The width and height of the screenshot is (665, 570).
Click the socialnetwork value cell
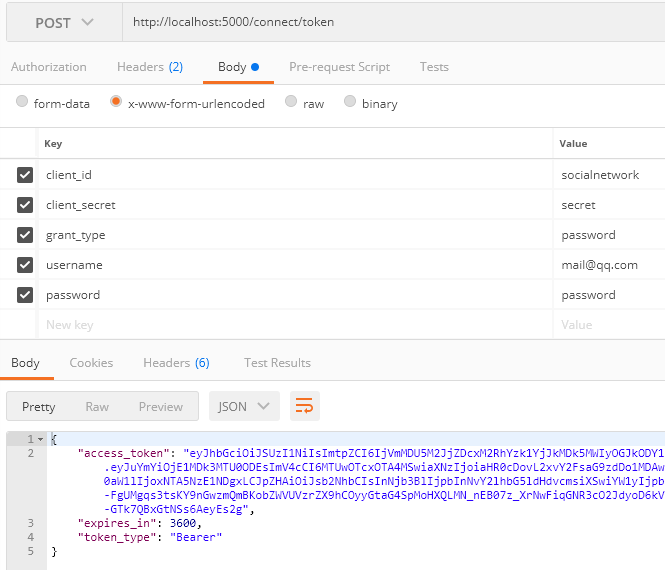pyautogui.click(x=609, y=175)
